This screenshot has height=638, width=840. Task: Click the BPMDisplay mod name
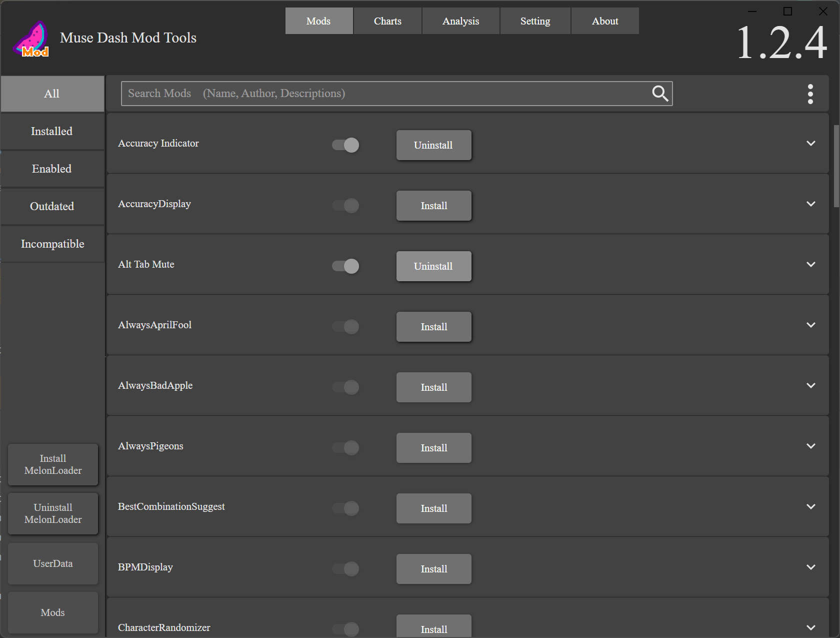(x=145, y=567)
